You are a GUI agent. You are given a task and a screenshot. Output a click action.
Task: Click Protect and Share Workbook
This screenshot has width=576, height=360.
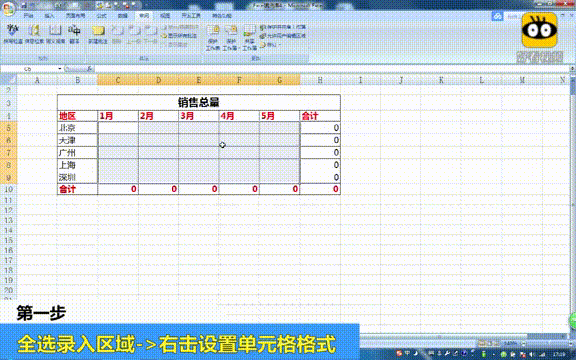pos(282,27)
